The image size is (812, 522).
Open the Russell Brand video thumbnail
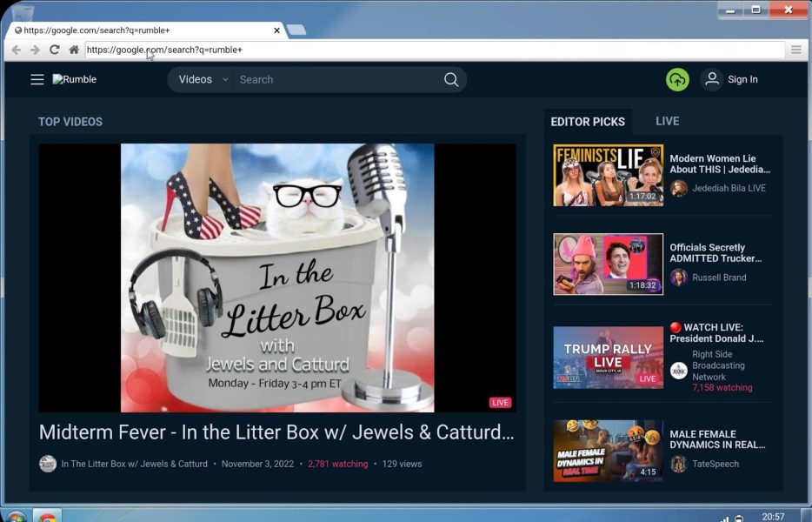608,264
